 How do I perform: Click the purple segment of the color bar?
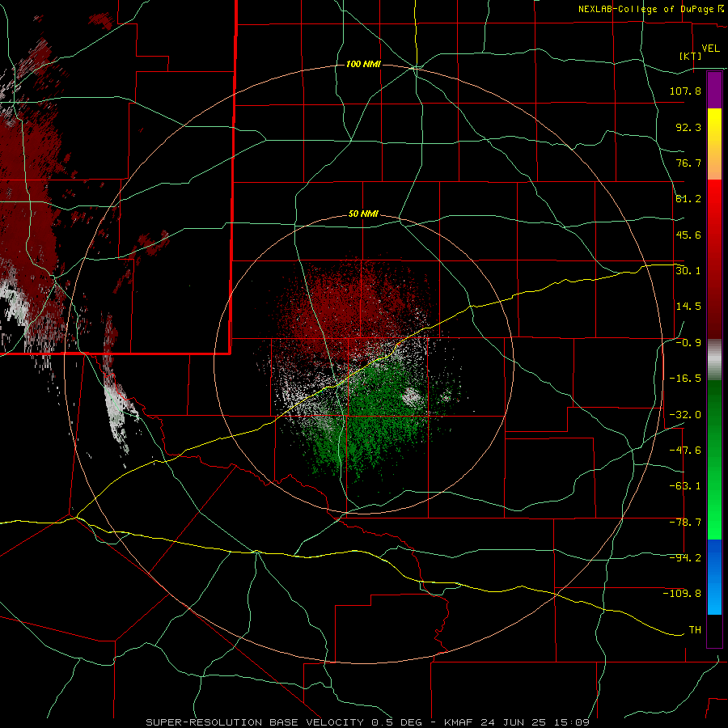tap(714, 90)
